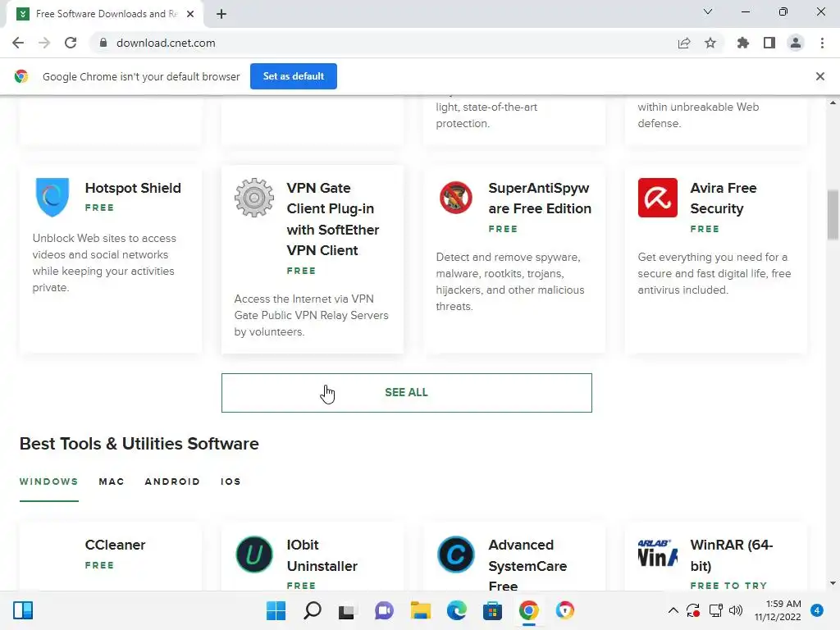Open volume control in tray
This screenshot has height=630, width=840.
(x=736, y=610)
